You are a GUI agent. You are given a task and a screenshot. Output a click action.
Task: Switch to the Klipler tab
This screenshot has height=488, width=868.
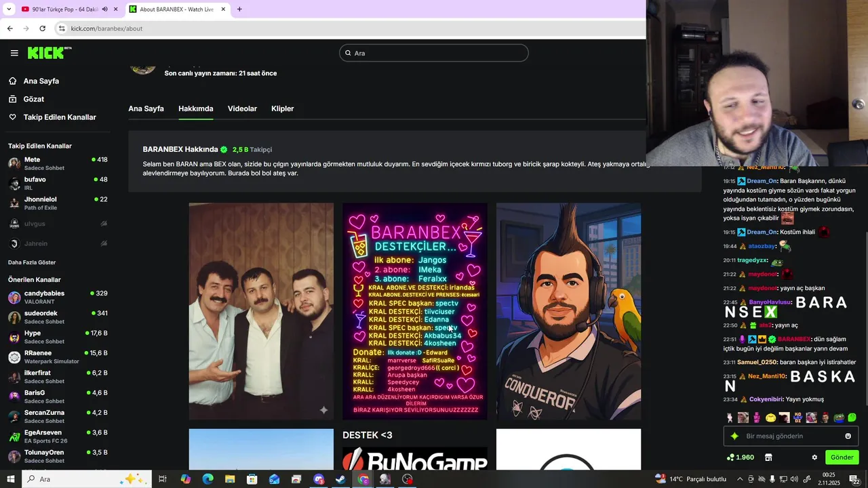pos(282,108)
